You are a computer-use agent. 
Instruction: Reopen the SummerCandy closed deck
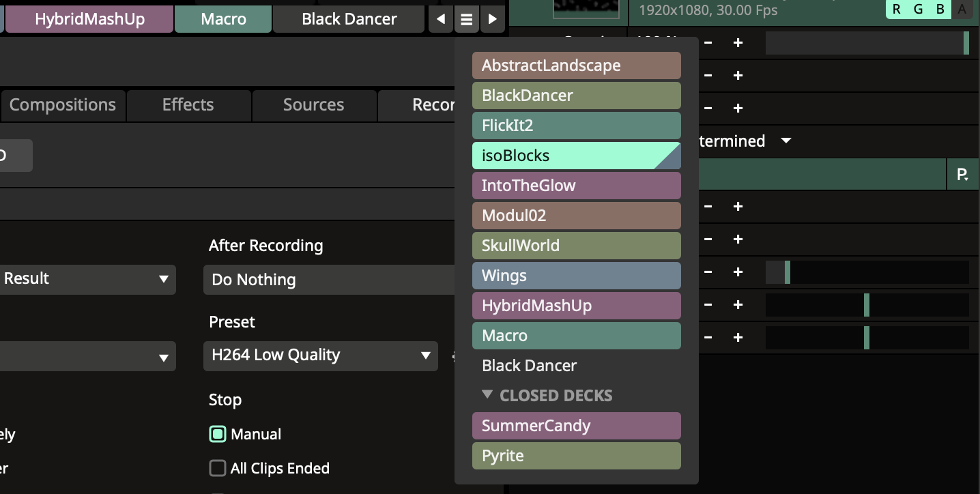pos(576,426)
